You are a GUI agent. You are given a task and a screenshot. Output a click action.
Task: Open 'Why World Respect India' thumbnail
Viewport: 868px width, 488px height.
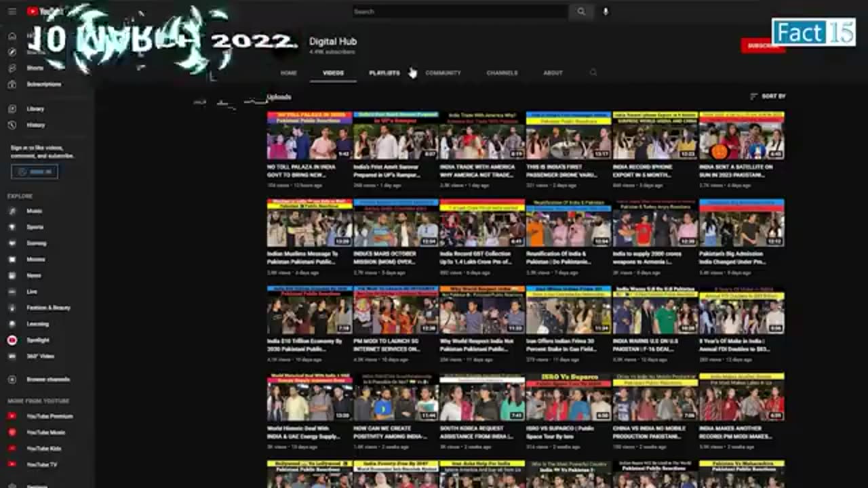[482, 310]
